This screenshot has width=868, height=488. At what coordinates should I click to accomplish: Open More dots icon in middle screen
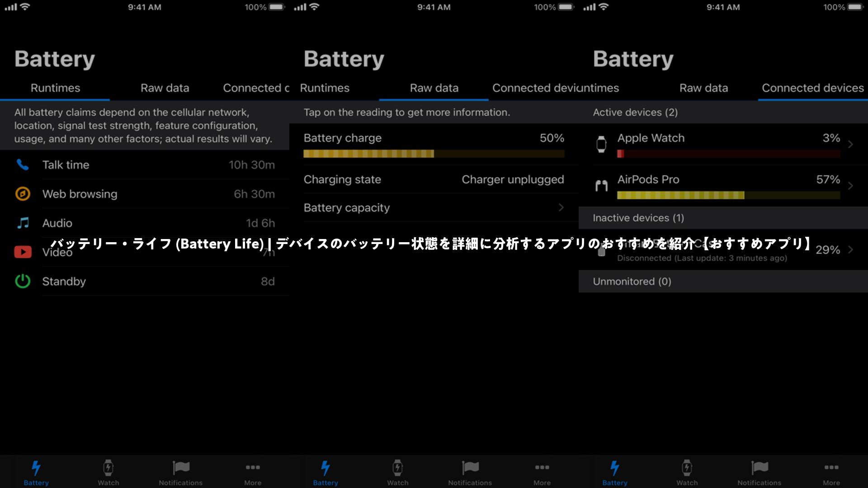tap(542, 467)
